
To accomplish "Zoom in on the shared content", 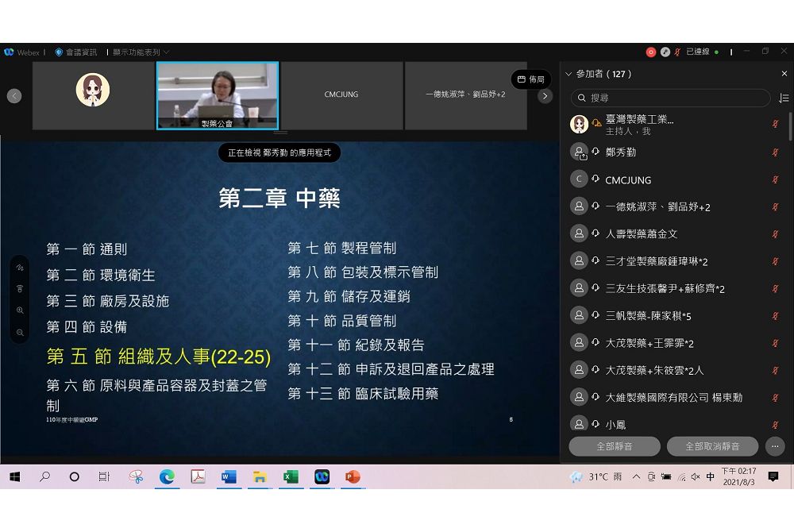I will [x=20, y=310].
